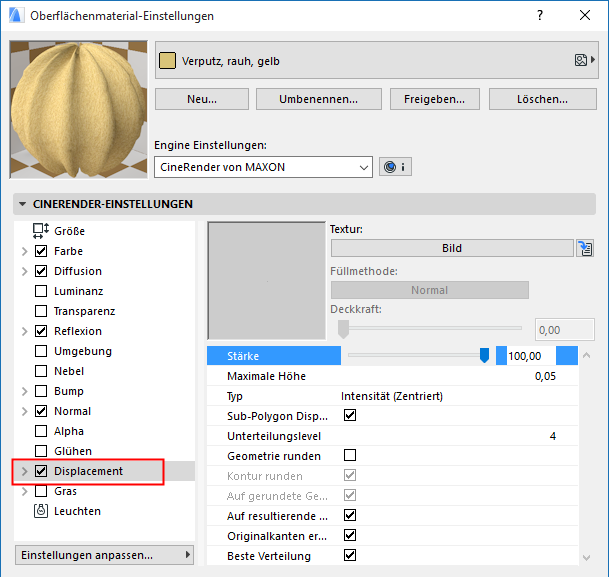Click the yellow color swatch beside material name
The width and height of the screenshot is (609, 577).
tap(167, 61)
